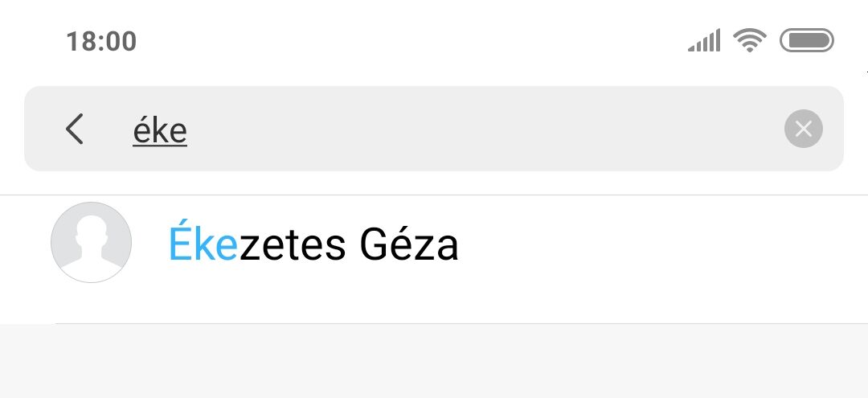Tap the blank area right of Ékezetes Géza
Screen dimensions: 868x398
[x=659, y=244]
